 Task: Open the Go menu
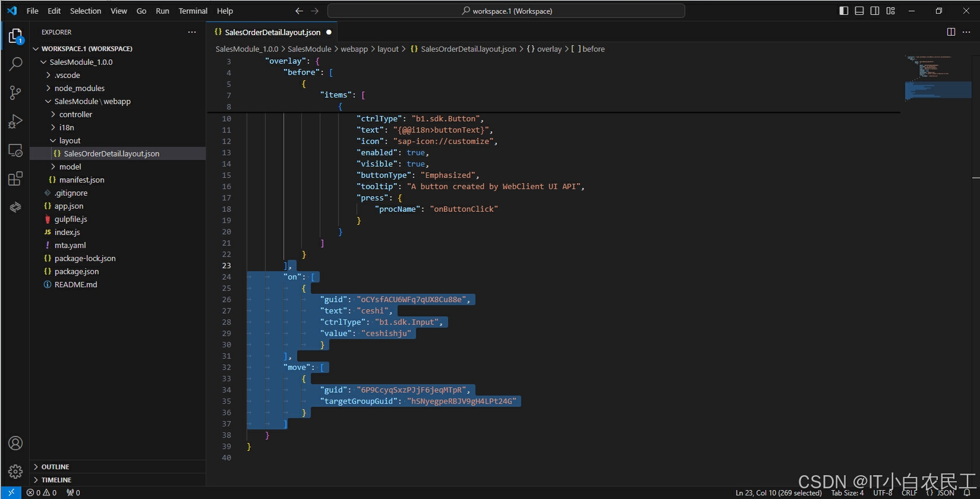(x=141, y=11)
